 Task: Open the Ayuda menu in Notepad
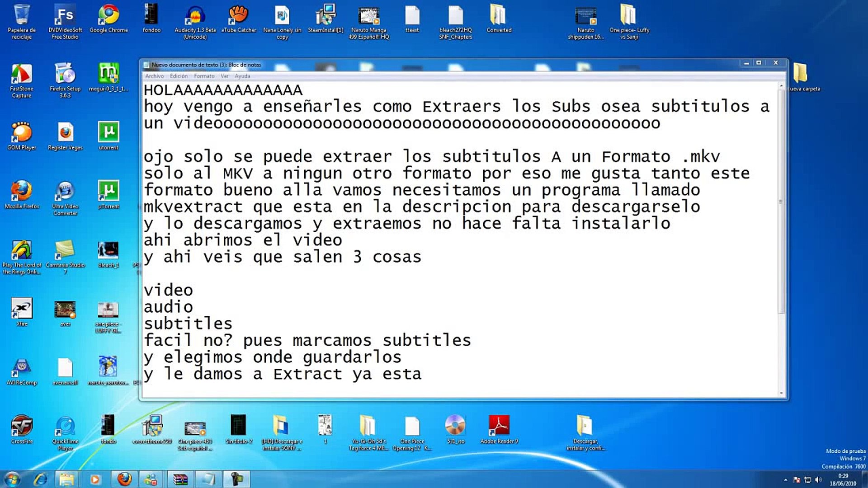242,76
